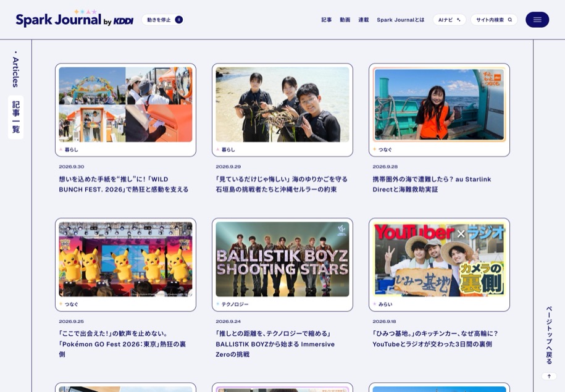Image resolution: width=565 pixels, height=392 pixels.
Task: Click the Spark Journal by KDDI logo
Action: click(x=75, y=19)
